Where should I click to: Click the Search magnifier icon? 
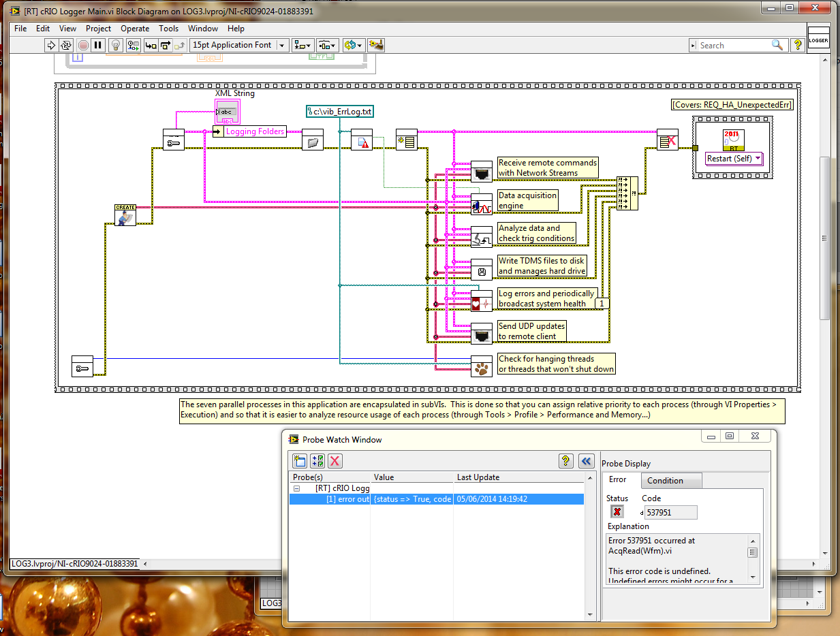coord(777,45)
